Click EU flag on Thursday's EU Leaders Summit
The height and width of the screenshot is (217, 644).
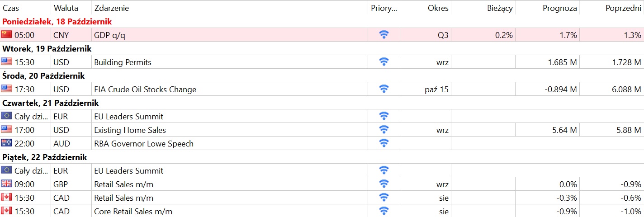click(x=6, y=116)
